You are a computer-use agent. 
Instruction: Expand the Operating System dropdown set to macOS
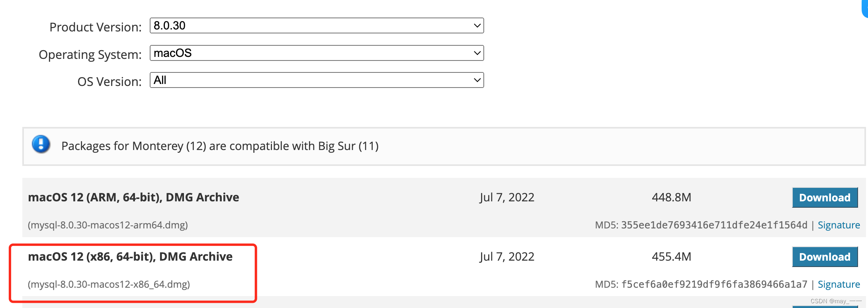(317, 53)
